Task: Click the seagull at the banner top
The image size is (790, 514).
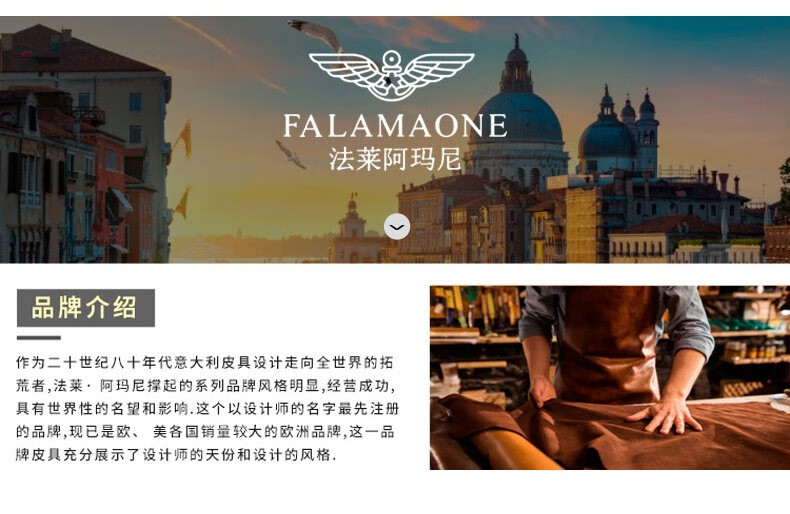Action: click(315, 34)
